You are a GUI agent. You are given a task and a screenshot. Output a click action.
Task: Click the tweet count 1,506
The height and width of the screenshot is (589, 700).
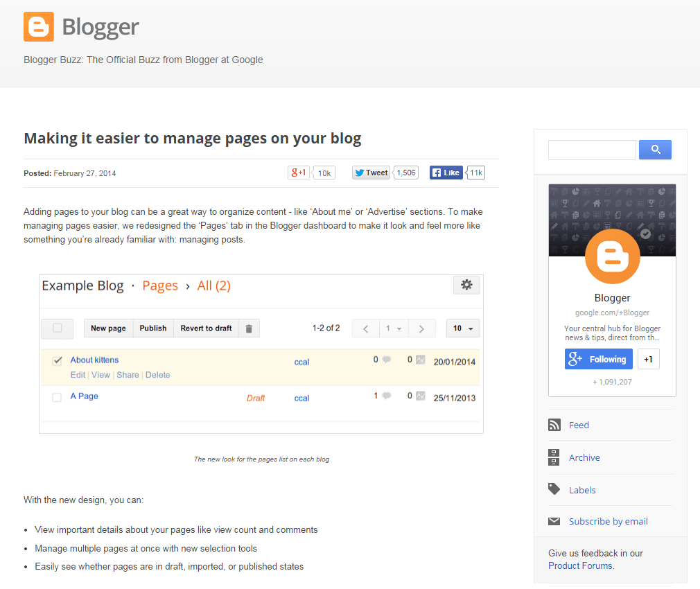pos(406,173)
